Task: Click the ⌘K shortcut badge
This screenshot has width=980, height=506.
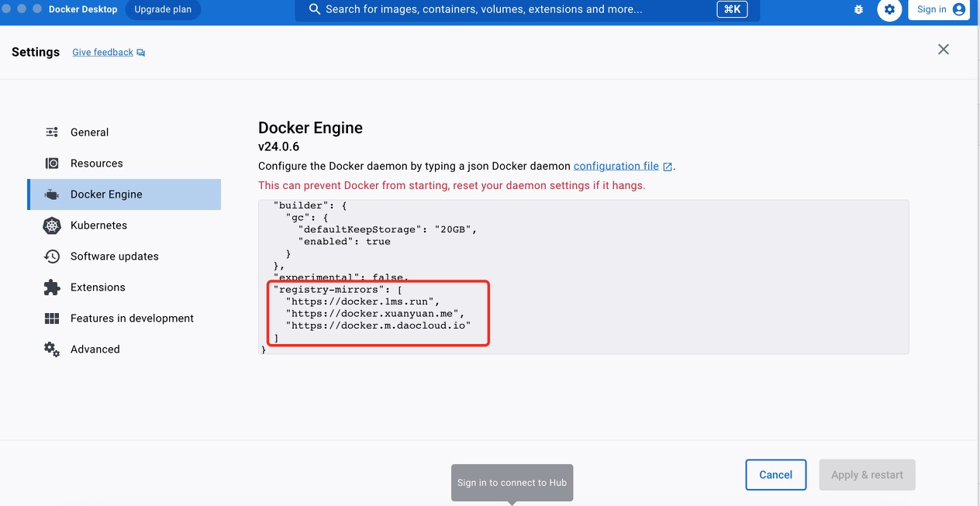Action: click(x=732, y=9)
